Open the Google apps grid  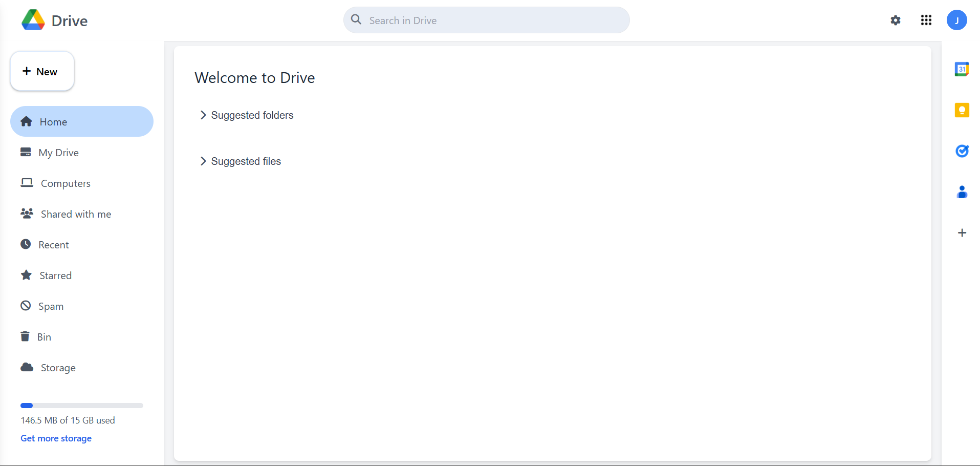(x=926, y=20)
